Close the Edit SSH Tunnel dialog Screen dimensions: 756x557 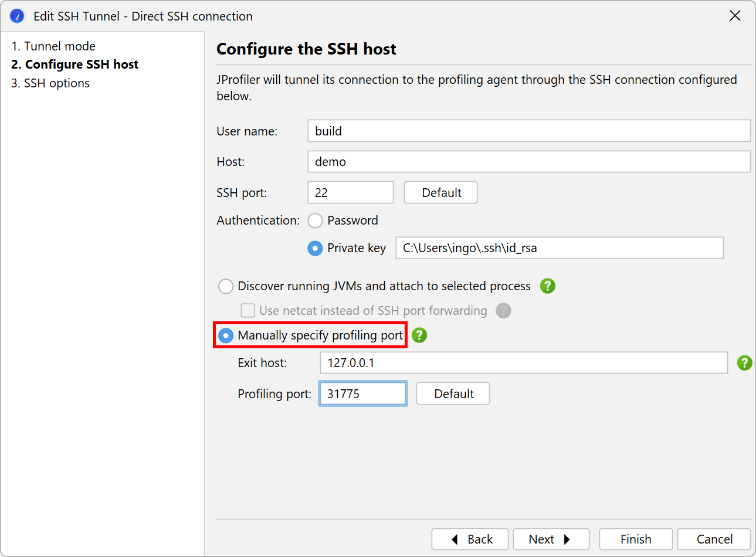tap(735, 16)
